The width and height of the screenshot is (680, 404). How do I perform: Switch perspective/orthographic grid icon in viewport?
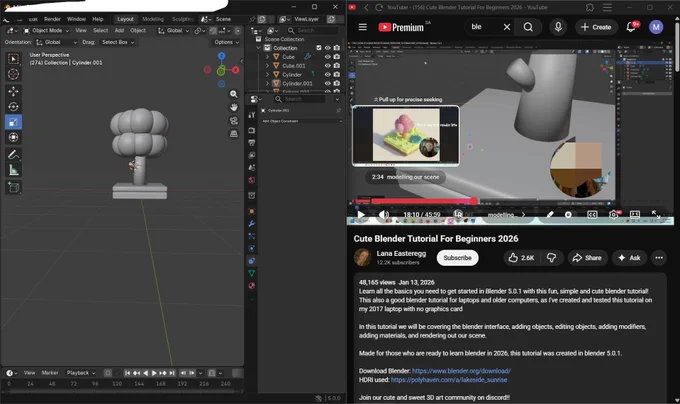coord(234,134)
